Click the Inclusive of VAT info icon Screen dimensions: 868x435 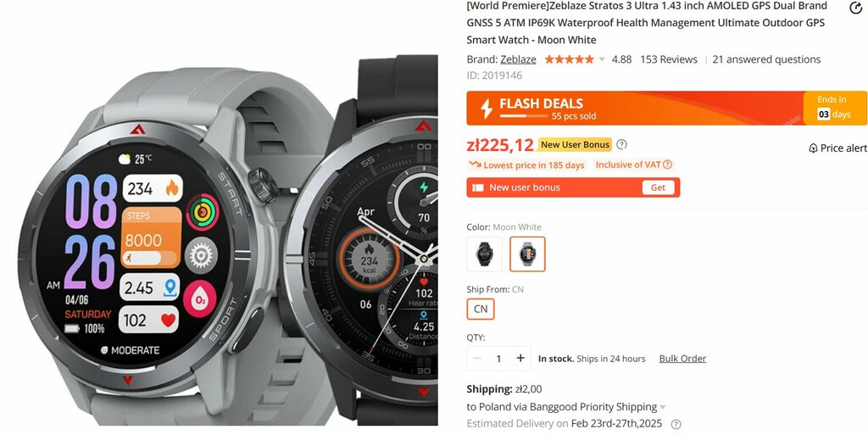point(668,165)
